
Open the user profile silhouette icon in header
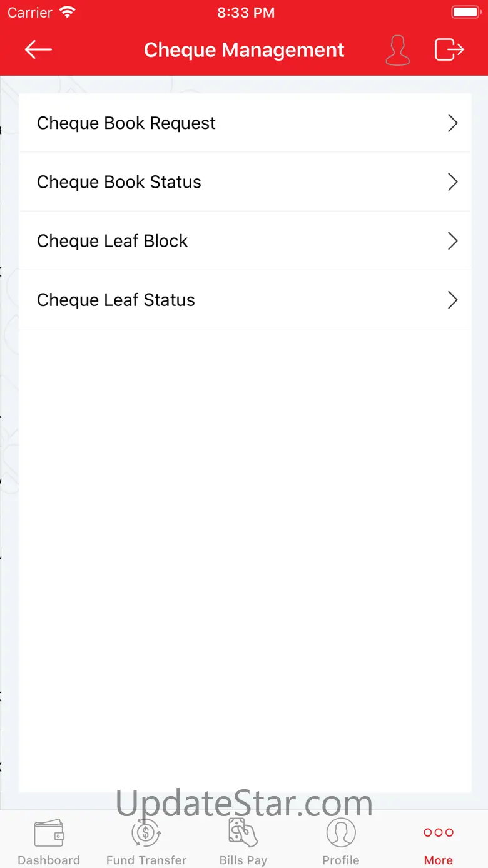pyautogui.click(x=398, y=50)
